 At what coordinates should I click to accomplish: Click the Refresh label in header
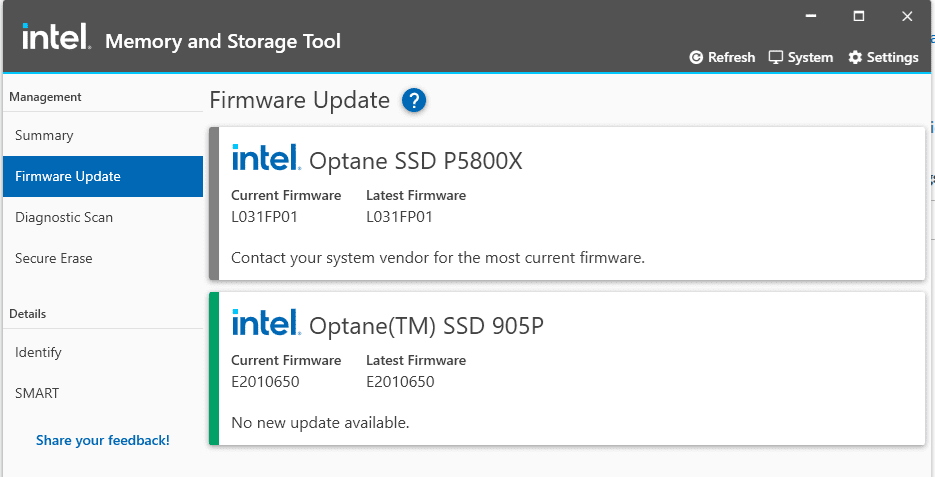tap(731, 57)
